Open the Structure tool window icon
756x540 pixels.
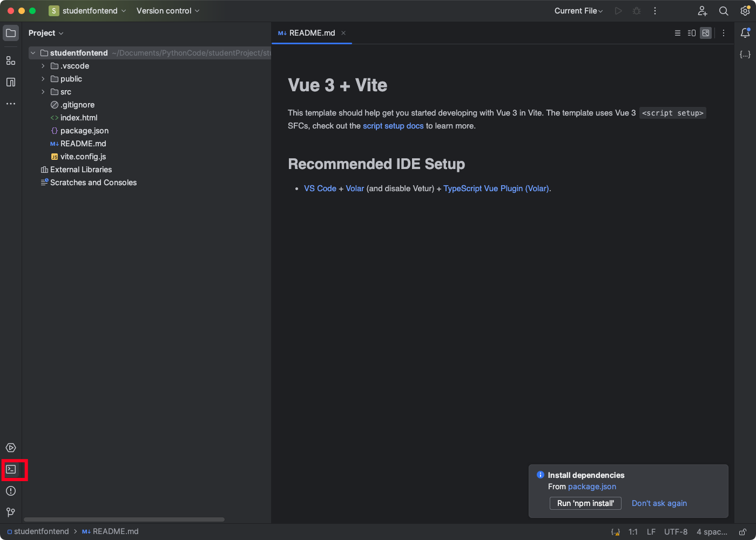11,60
